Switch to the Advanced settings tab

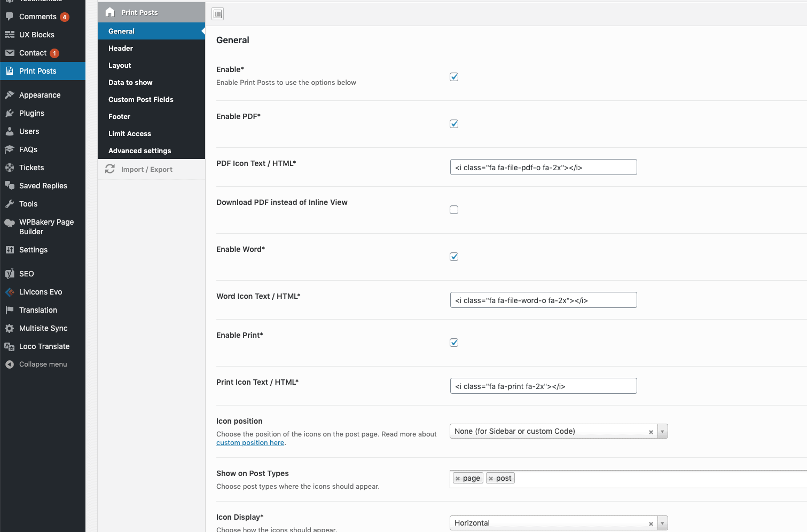(139, 150)
